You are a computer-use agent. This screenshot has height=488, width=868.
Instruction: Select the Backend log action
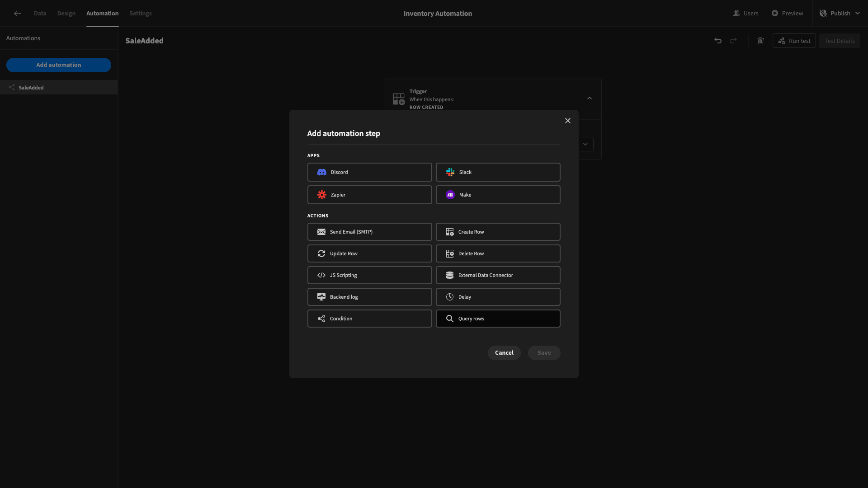[x=370, y=297]
